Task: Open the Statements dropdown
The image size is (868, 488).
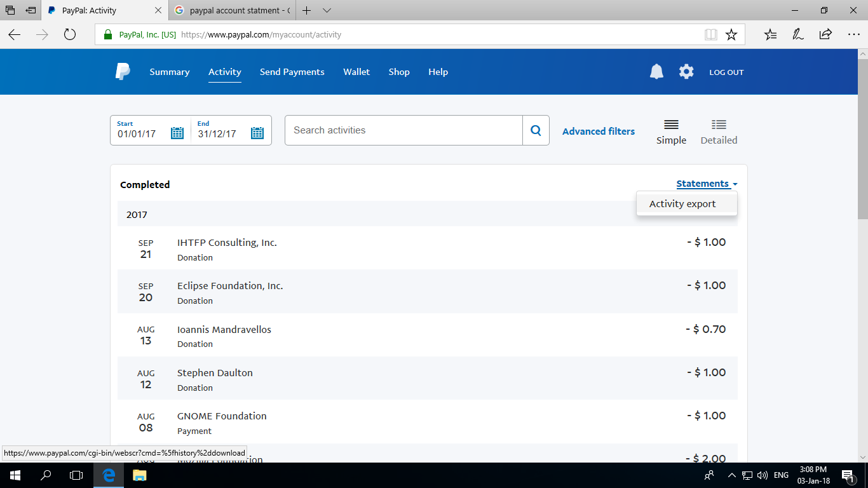Action: pyautogui.click(x=702, y=184)
